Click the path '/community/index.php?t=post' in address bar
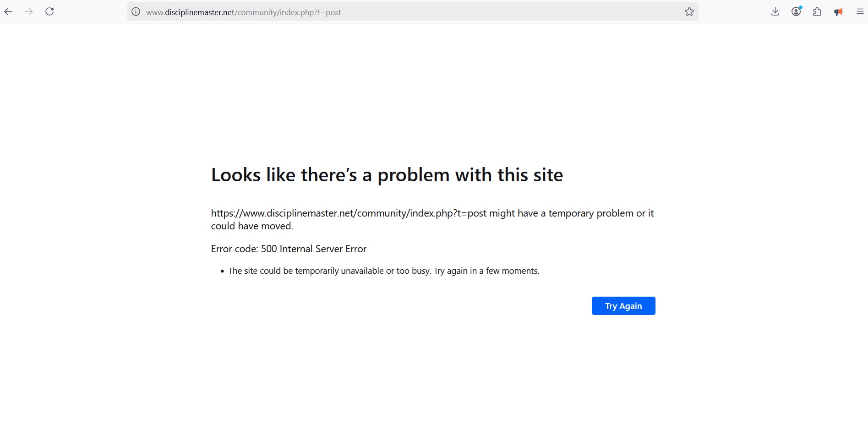Image resolution: width=868 pixels, height=434 pixels. tap(288, 12)
